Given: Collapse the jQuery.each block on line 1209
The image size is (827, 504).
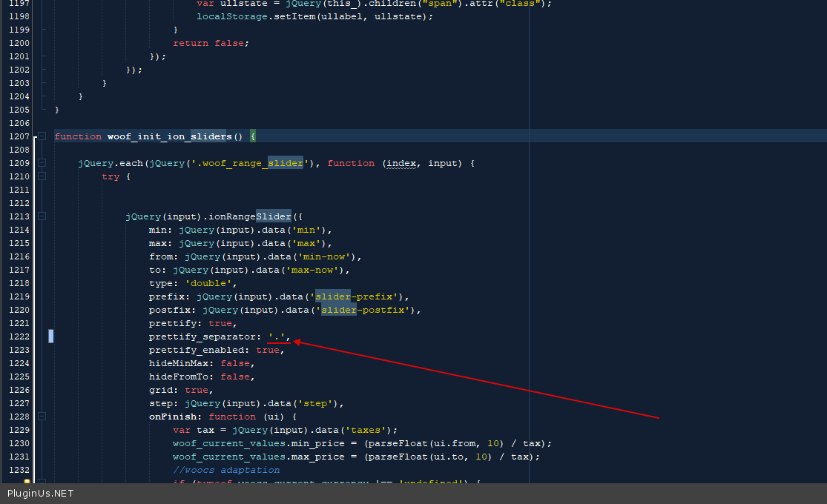Looking at the screenshot, I should click(x=42, y=163).
